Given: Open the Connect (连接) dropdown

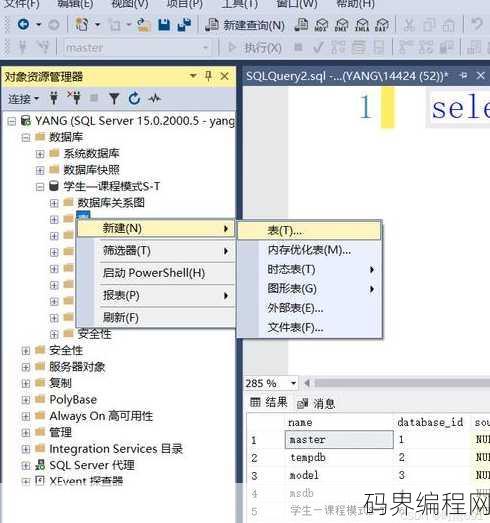Looking at the screenshot, I should pos(23,99).
